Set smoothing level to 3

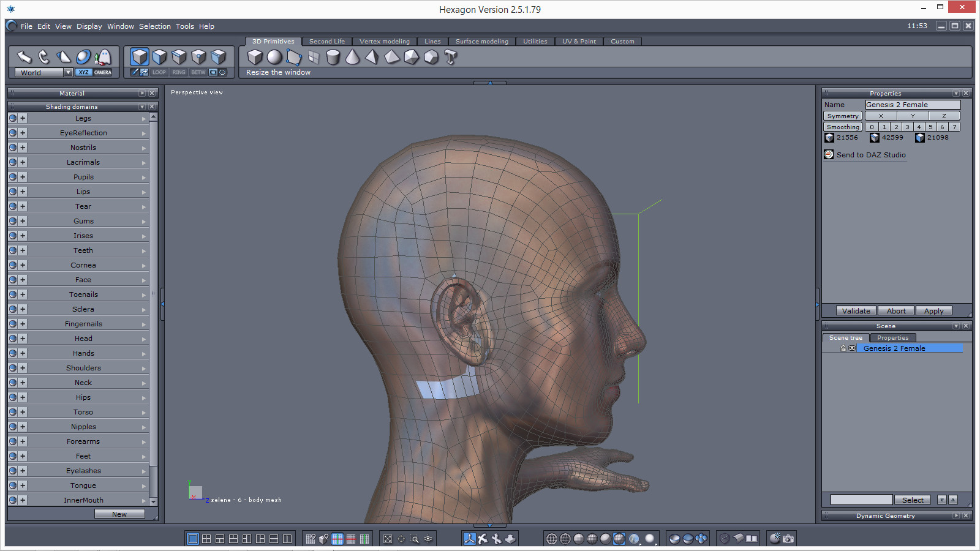(907, 127)
